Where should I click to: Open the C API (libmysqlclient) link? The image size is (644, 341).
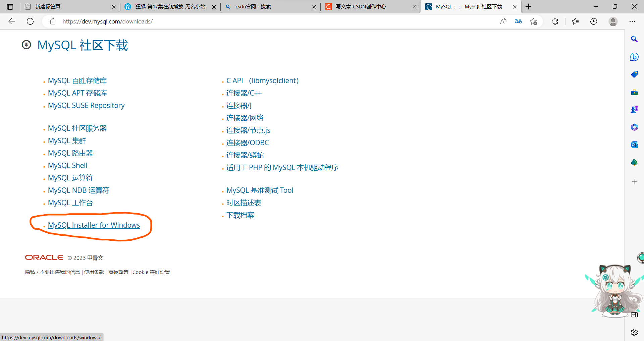click(x=262, y=81)
